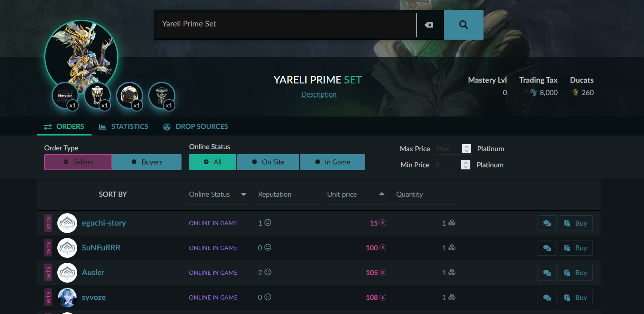644x314 pixels.
Task: Sort orders by Unit price
Action: (x=356, y=194)
